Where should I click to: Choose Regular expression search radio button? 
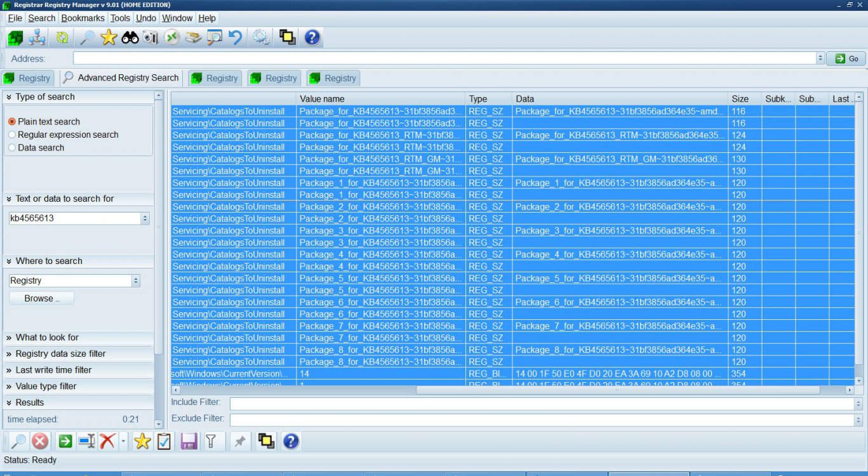pyautogui.click(x=12, y=135)
